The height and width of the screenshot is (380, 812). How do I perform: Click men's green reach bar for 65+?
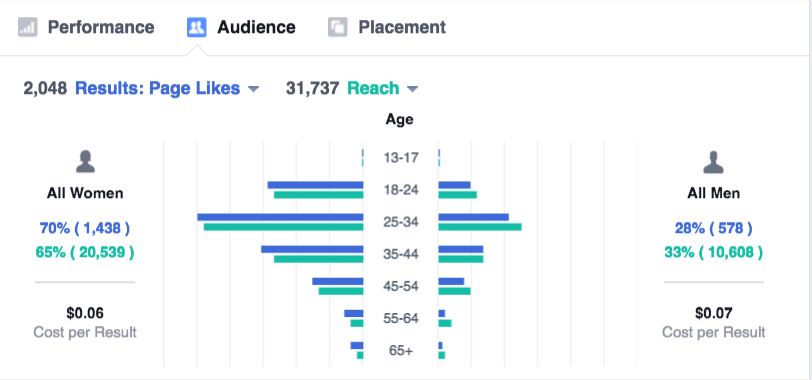tap(441, 355)
